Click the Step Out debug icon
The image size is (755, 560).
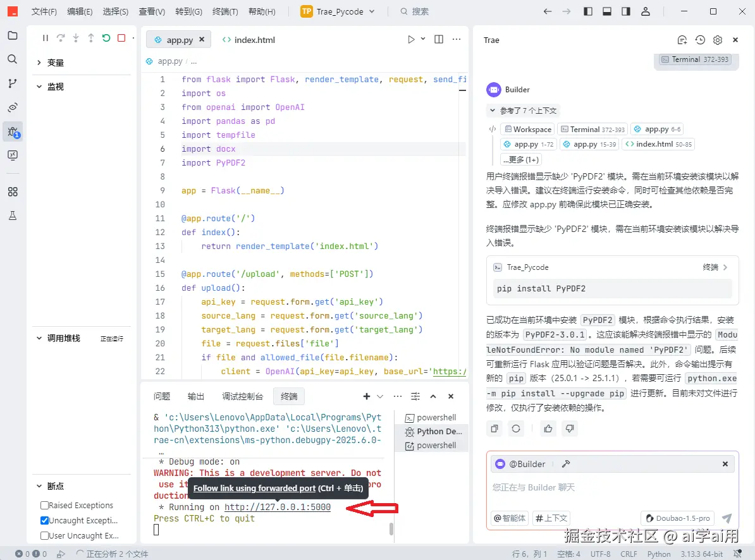coord(91,38)
